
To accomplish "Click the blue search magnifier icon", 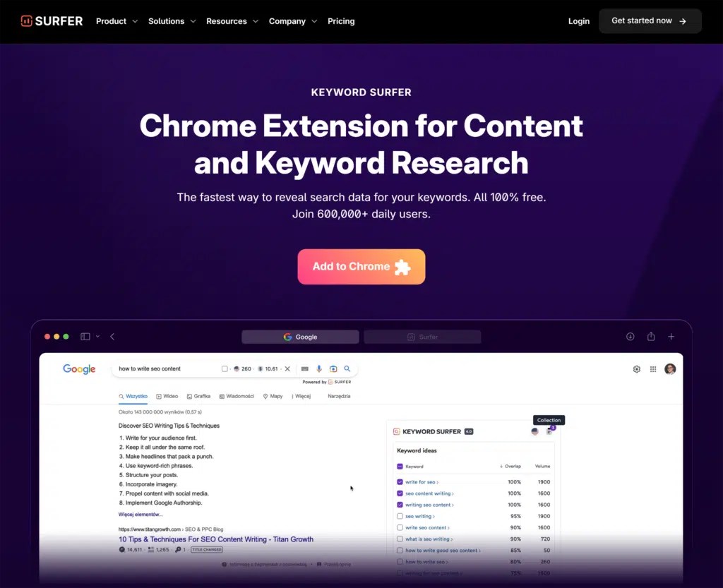I will point(347,368).
